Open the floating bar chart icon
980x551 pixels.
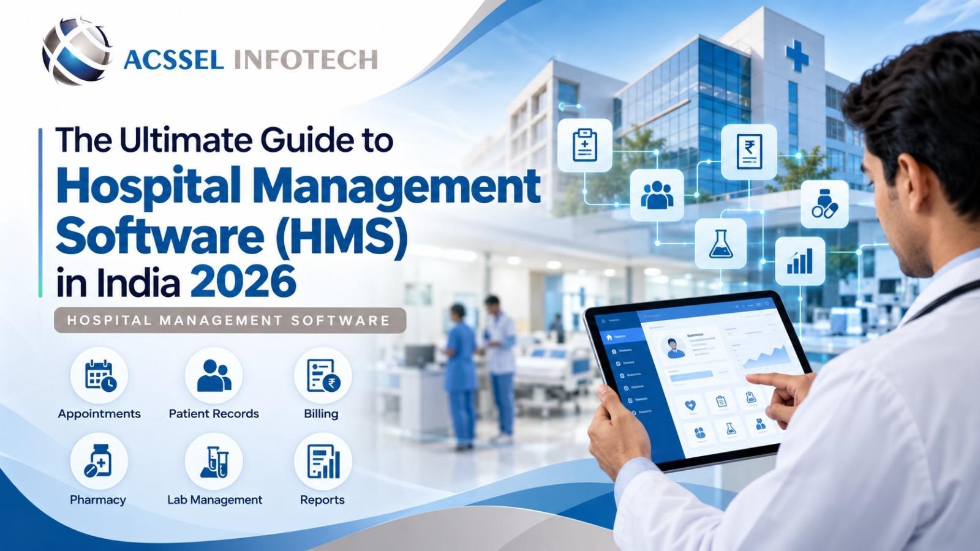[799, 261]
